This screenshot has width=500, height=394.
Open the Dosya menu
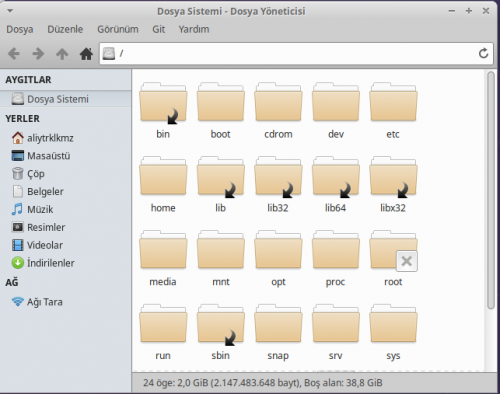[20, 29]
